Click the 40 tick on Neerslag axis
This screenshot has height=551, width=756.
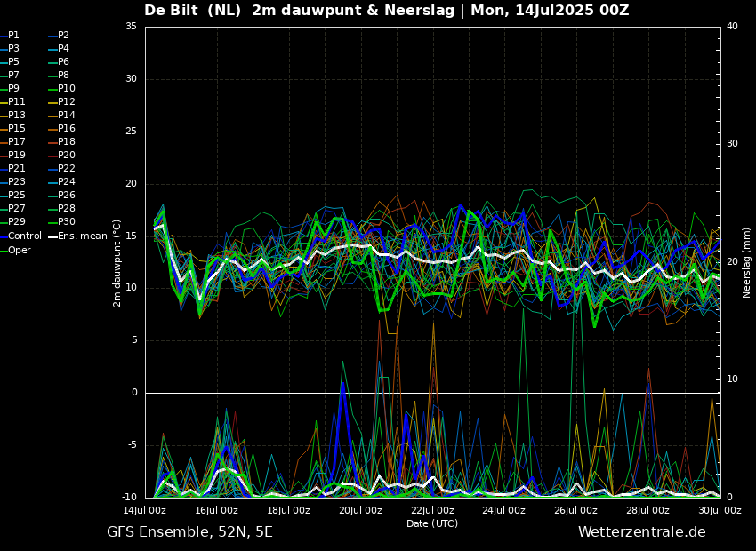click(x=732, y=27)
